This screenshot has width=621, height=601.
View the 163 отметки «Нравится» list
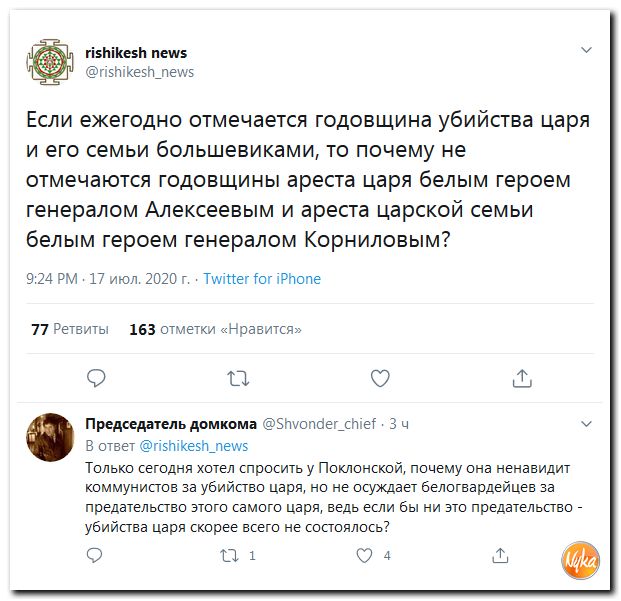(215, 329)
